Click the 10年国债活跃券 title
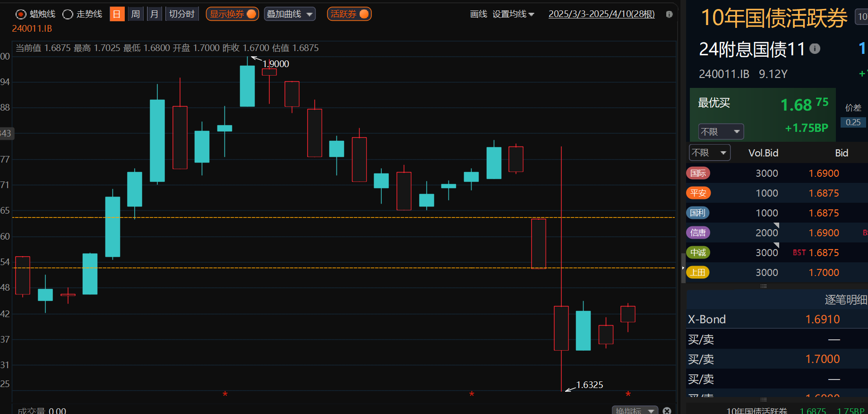 pos(774,18)
